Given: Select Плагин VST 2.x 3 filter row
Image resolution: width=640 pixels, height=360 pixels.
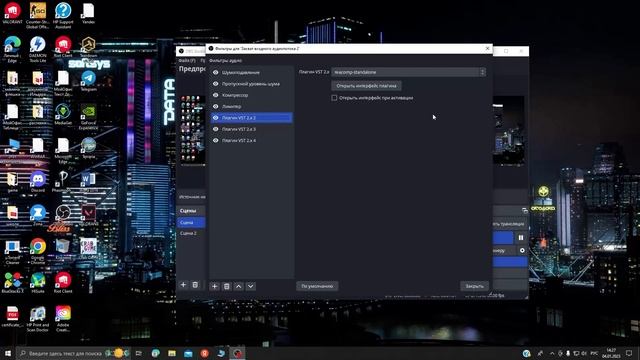Looking at the screenshot, I should point(251,129).
